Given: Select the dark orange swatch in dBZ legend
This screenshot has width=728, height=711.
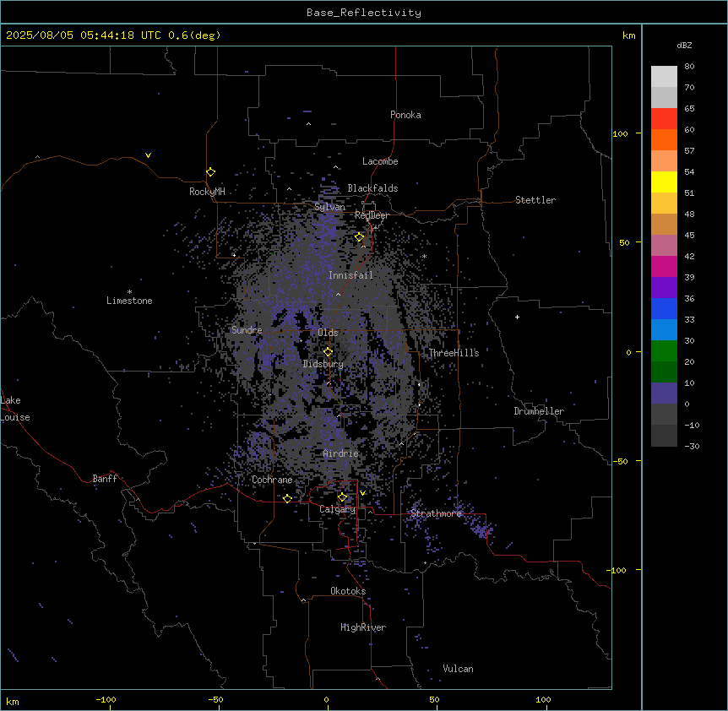Looking at the screenshot, I should [664, 139].
